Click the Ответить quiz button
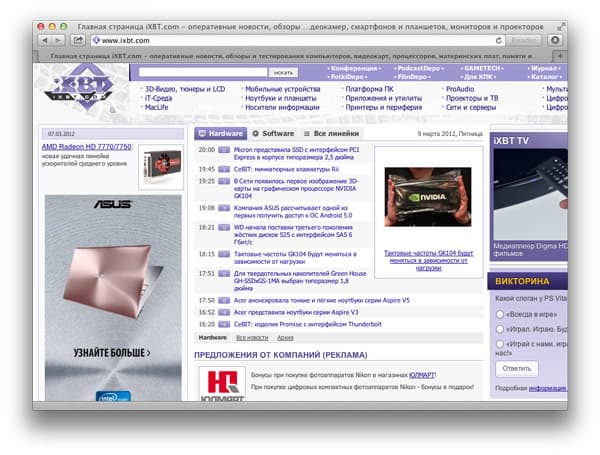This screenshot has width=600, height=455. (517, 369)
